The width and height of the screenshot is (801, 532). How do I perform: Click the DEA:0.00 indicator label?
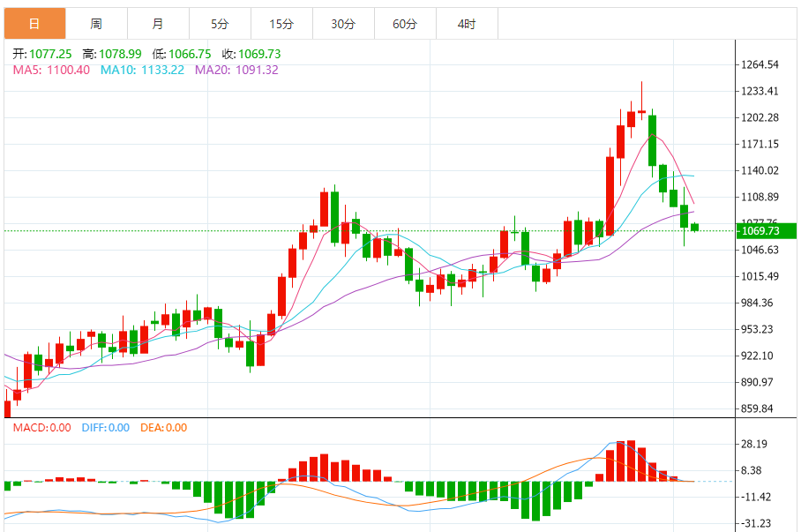pyautogui.click(x=164, y=428)
